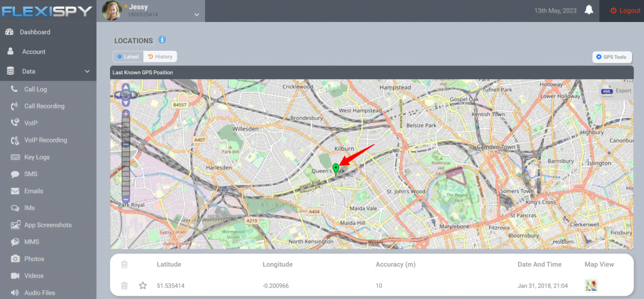
Task: Click the Map View column header
Action: click(599, 264)
